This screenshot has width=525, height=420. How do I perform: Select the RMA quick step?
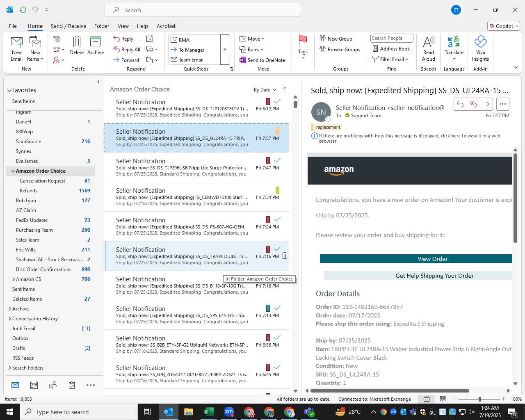click(195, 40)
